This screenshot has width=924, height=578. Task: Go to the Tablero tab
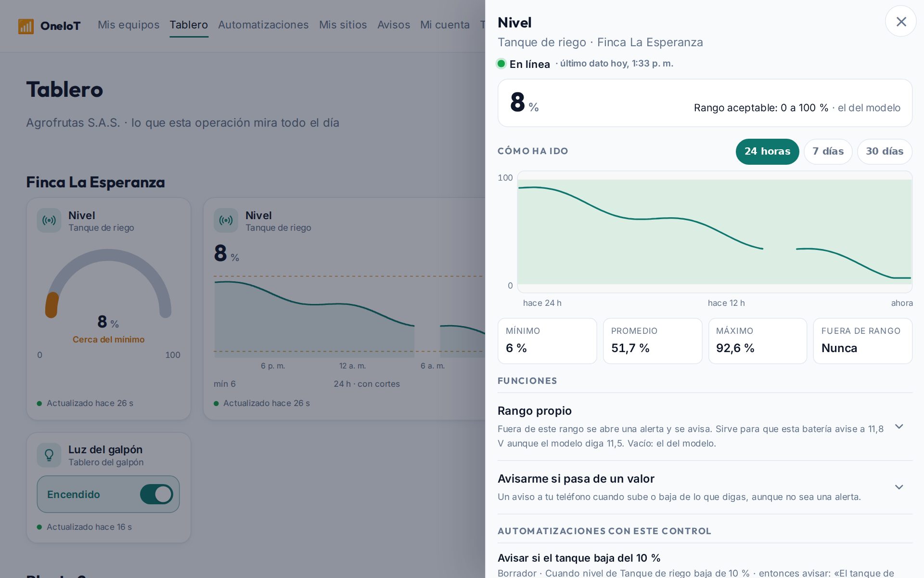coord(189,25)
